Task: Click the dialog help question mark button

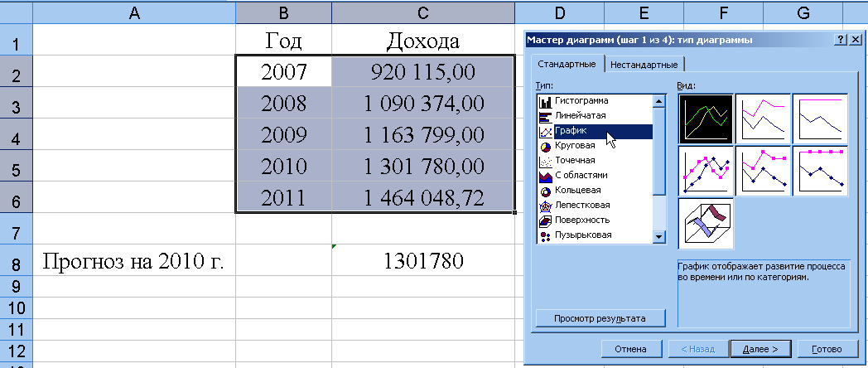Action: click(x=841, y=39)
